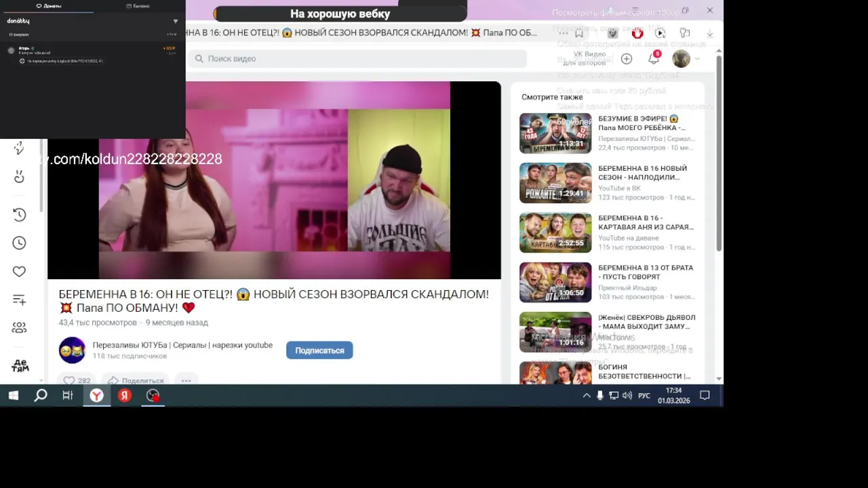
Task: Open Windows Start menu
Action: 13,395
